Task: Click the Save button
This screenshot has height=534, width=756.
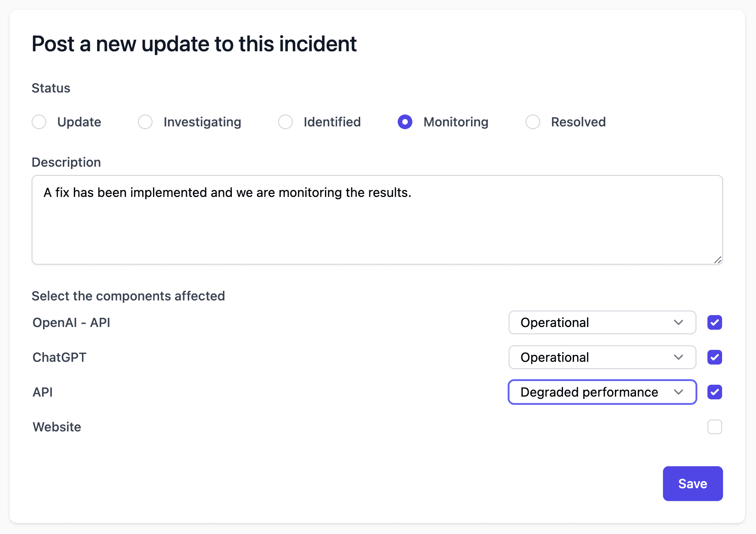Action: pos(692,483)
